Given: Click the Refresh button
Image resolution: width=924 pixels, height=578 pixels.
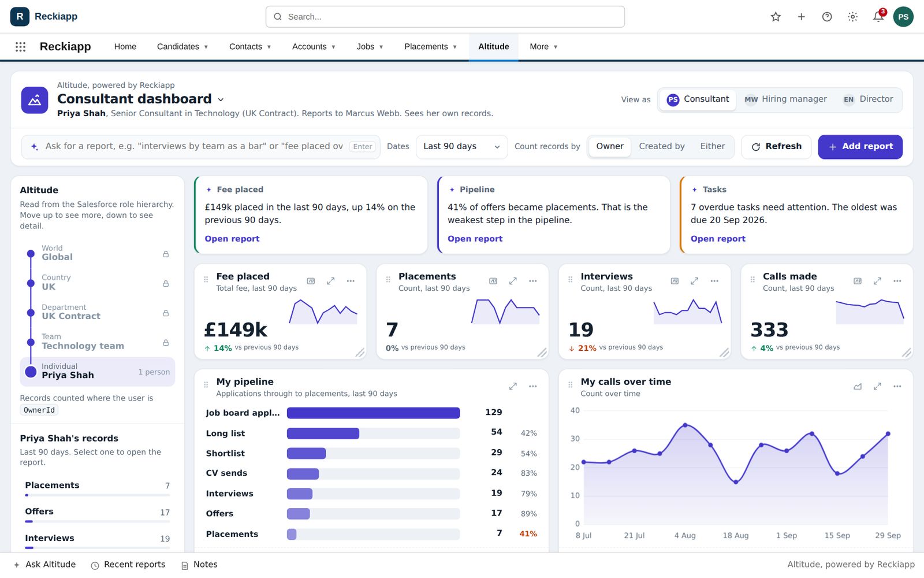Looking at the screenshot, I should pyautogui.click(x=776, y=147).
